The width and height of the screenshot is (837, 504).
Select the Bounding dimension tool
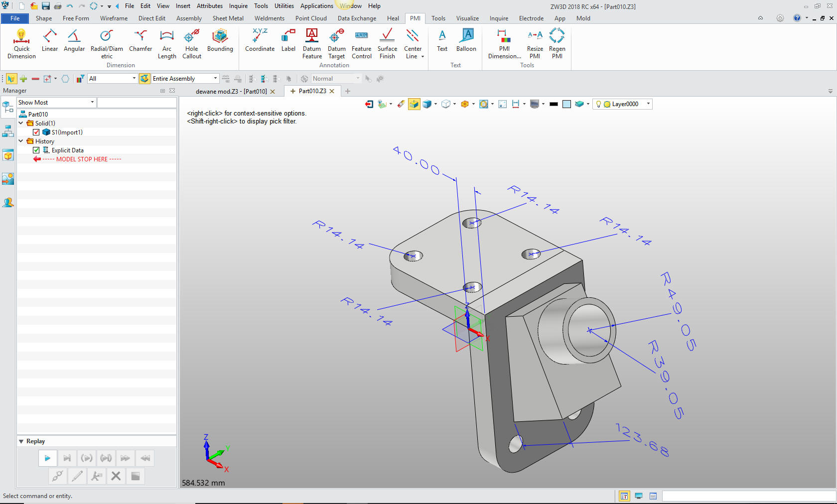(220, 40)
